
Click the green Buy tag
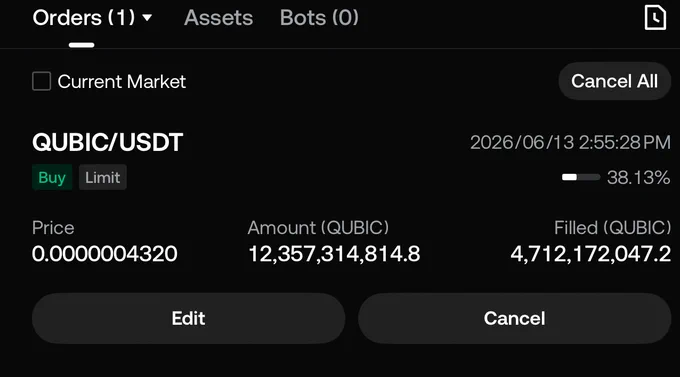(52, 177)
